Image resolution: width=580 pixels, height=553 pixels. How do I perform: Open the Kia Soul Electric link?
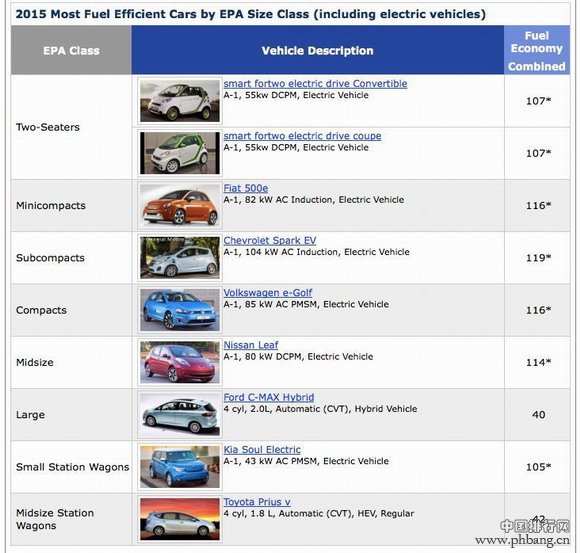point(262,449)
